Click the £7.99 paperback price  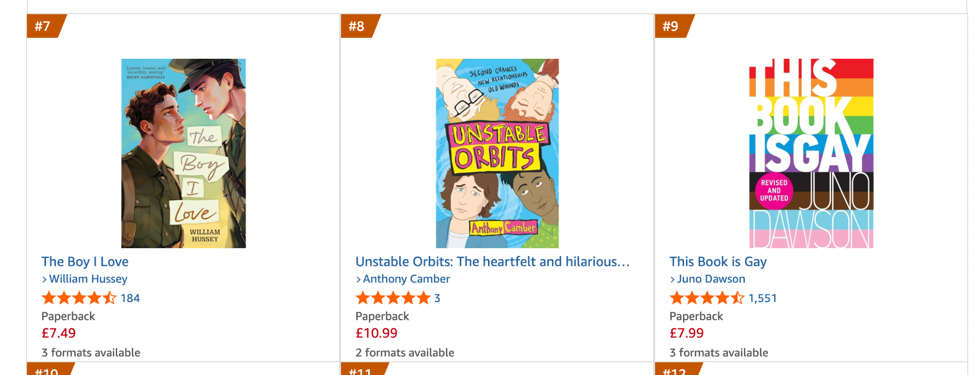[x=686, y=333]
